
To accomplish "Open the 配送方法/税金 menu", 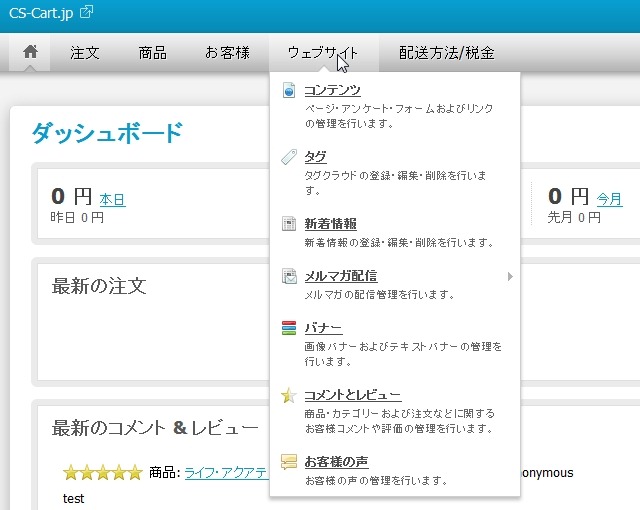I will (446, 53).
